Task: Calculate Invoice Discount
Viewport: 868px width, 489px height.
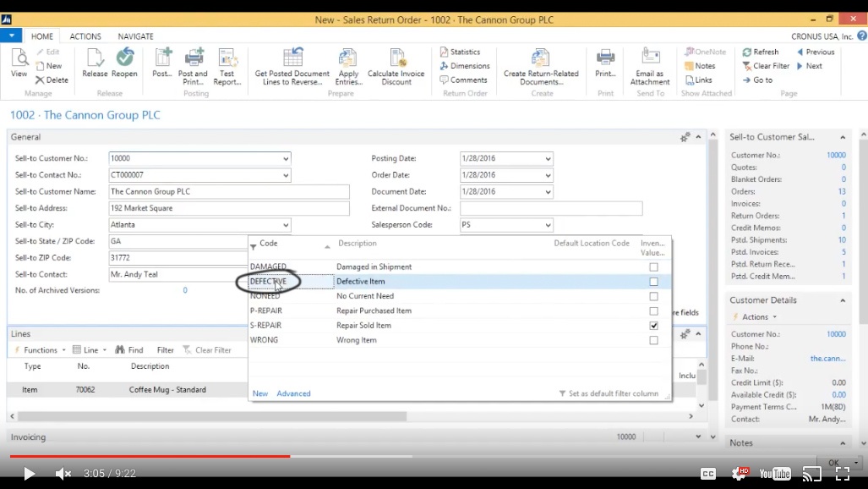Action: tap(396, 67)
